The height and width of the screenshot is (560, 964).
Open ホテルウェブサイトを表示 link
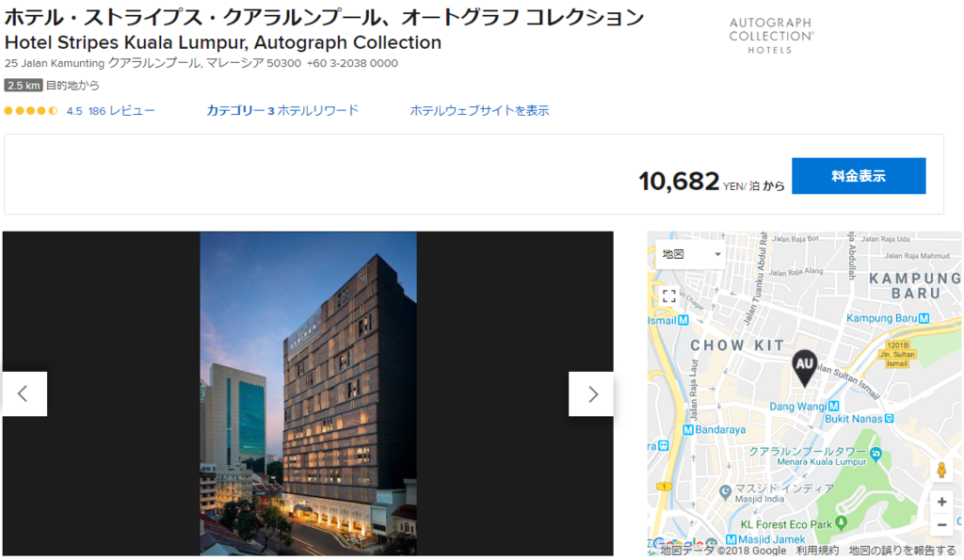click(x=479, y=111)
